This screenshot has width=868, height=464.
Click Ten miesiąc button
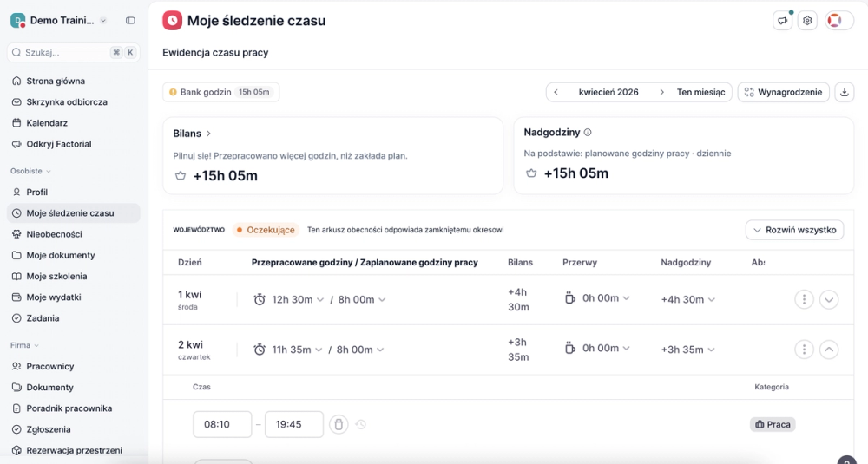click(700, 92)
